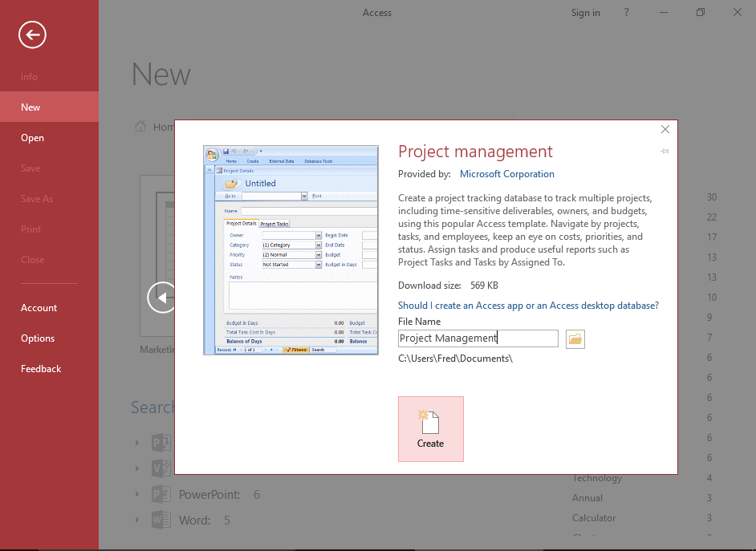
Task: Select the Calculator category
Action: 594,518
